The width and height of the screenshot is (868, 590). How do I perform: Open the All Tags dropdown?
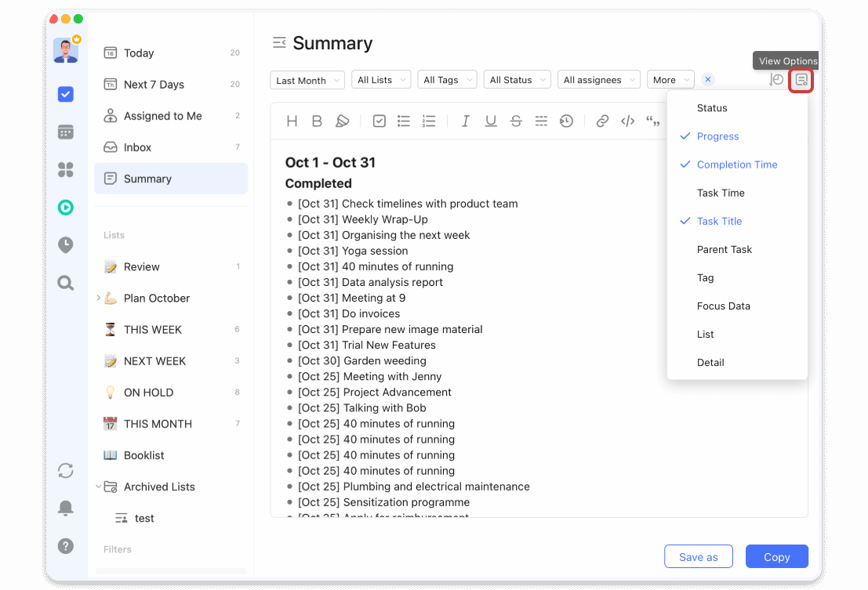click(x=447, y=79)
